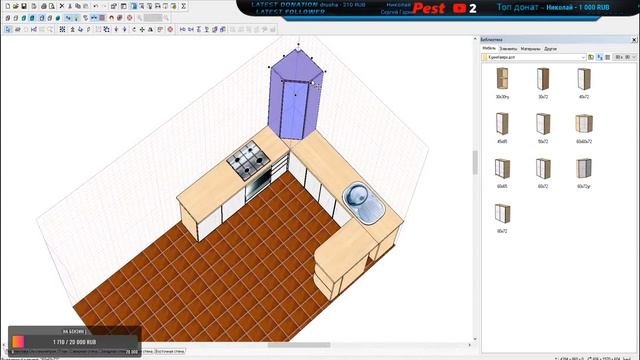Click the vertical scrollbar thumb beside the viewport
The image size is (640, 360).
(475, 162)
